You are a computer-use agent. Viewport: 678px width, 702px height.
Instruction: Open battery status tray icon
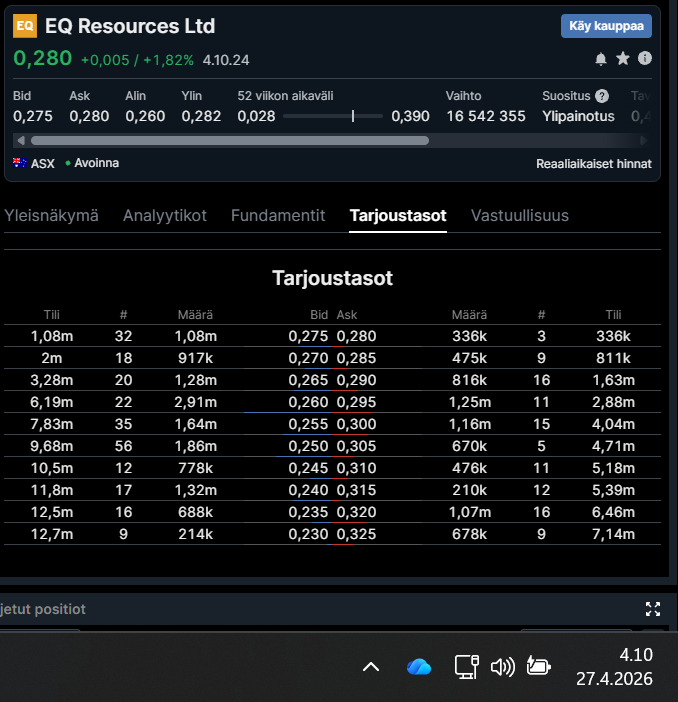[538, 666]
